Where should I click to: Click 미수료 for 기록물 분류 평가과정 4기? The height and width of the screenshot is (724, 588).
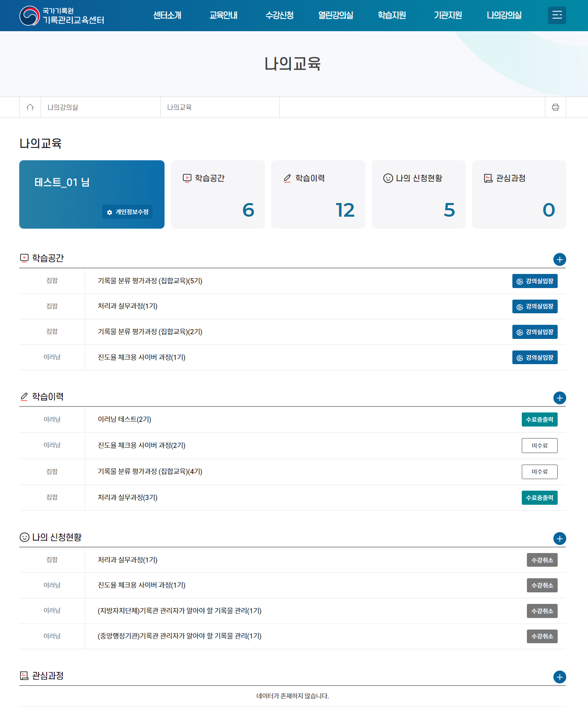click(x=540, y=472)
